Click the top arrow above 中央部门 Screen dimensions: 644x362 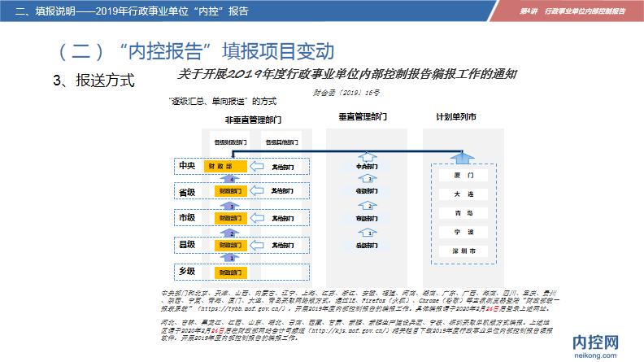(369, 155)
